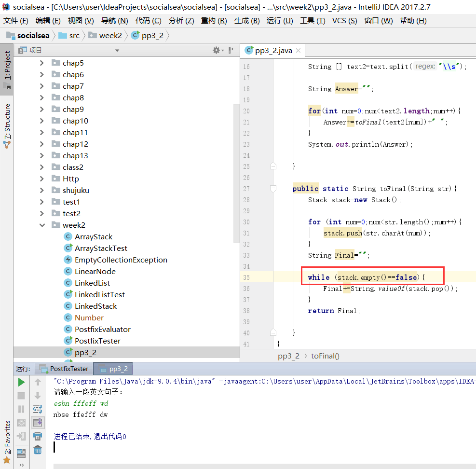Switch to pp3_2 run tab
This screenshot has width=476, height=469.
pyautogui.click(x=113, y=369)
